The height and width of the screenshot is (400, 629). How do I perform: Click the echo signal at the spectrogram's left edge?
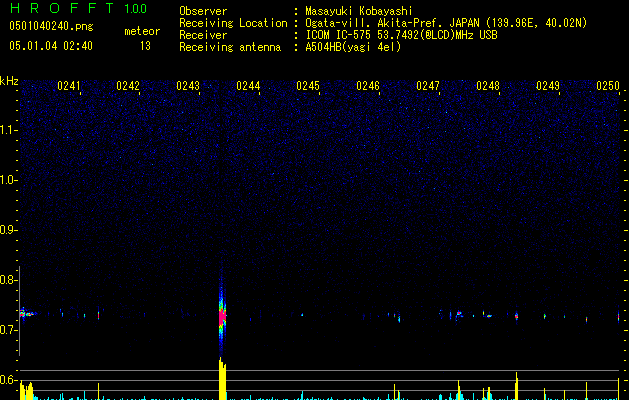pyautogui.click(x=26, y=313)
